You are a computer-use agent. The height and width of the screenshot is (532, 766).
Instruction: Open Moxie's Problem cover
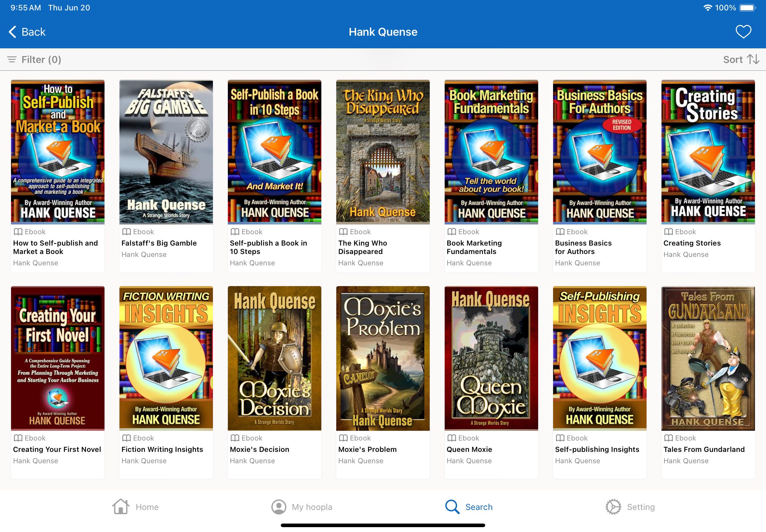click(x=383, y=358)
